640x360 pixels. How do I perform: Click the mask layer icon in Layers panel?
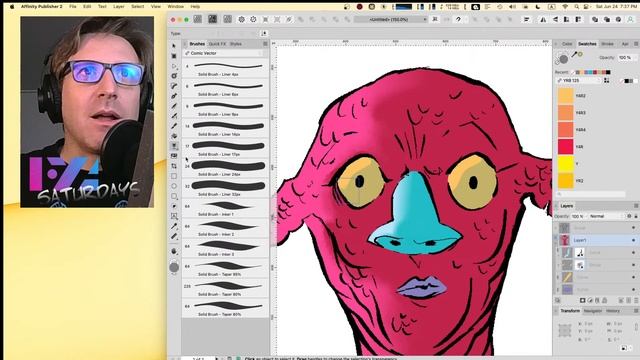(582, 300)
